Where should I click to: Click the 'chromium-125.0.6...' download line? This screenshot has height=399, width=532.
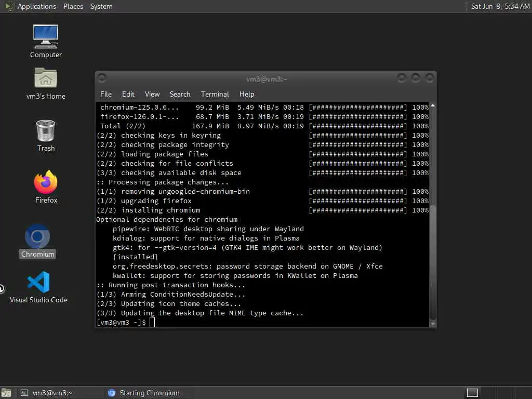[264, 107]
